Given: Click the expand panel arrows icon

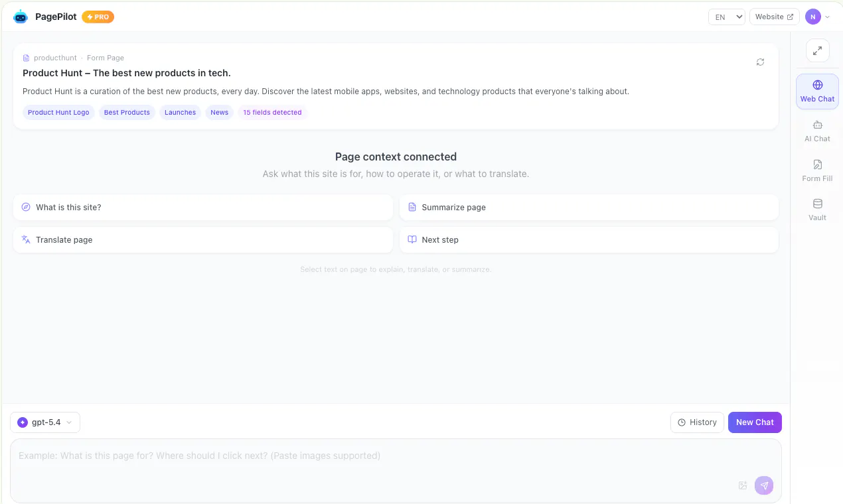Looking at the screenshot, I should [x=817, y=50].
